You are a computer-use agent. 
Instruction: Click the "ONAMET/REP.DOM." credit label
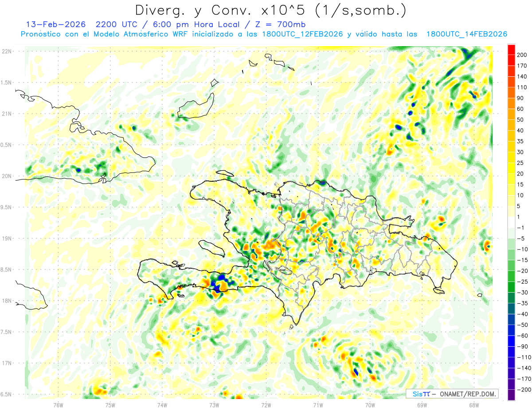[x=467, y=394]
